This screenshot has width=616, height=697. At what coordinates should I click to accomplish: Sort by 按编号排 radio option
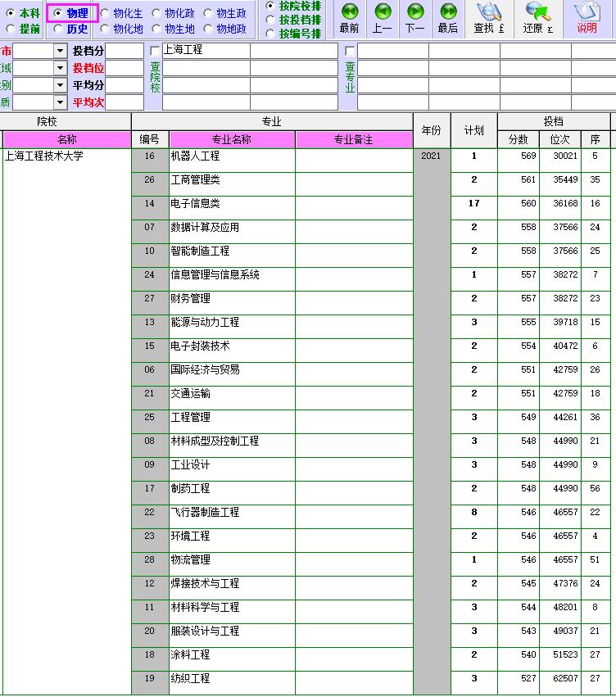click(269, 34)
